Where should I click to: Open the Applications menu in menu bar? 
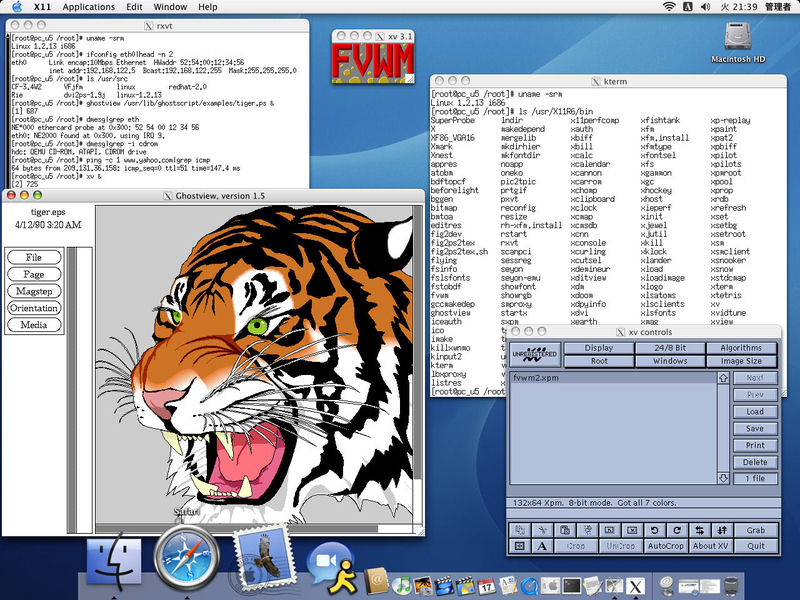click(x=89, y=7)
